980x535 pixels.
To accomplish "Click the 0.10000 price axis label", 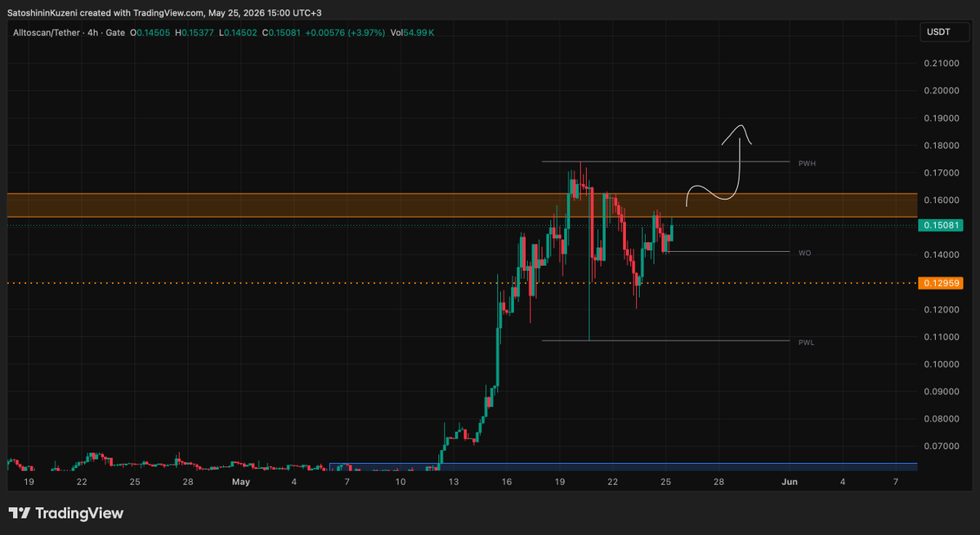I will [942, 364].
